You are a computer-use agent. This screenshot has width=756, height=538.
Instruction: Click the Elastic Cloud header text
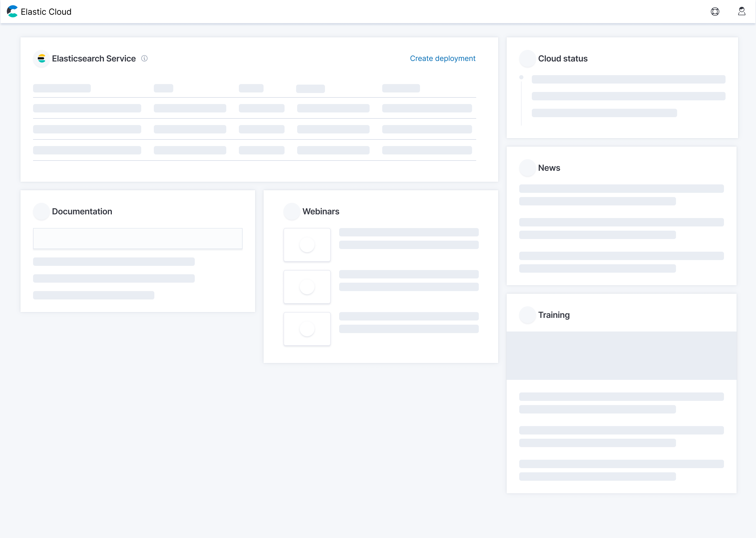tap(46, 12)
